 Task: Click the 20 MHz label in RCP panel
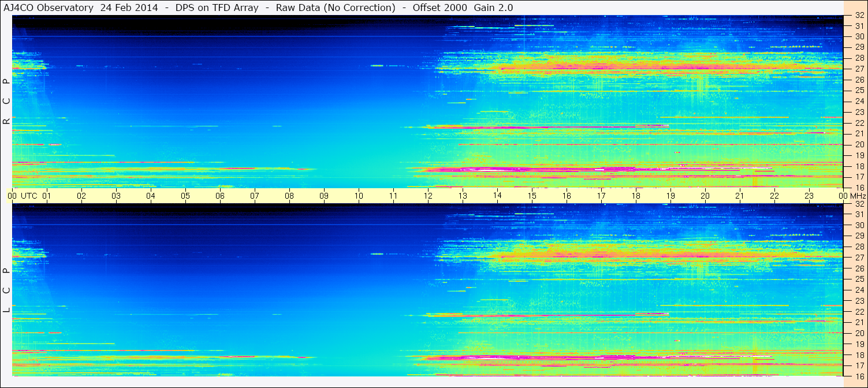(x=859, y=144)
